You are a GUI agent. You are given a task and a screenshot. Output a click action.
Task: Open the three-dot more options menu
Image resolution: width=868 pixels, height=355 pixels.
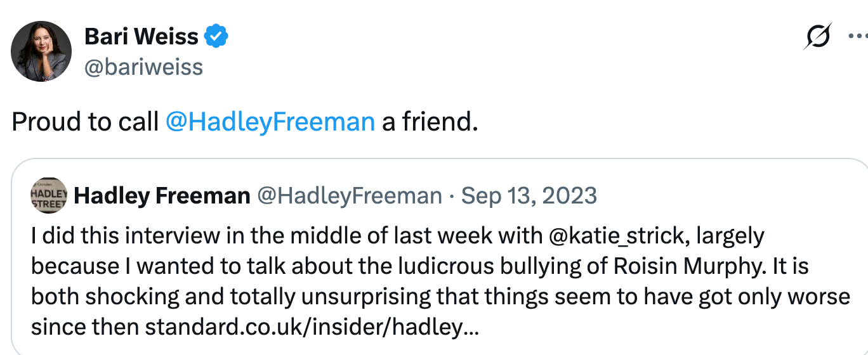click(857, 37)
